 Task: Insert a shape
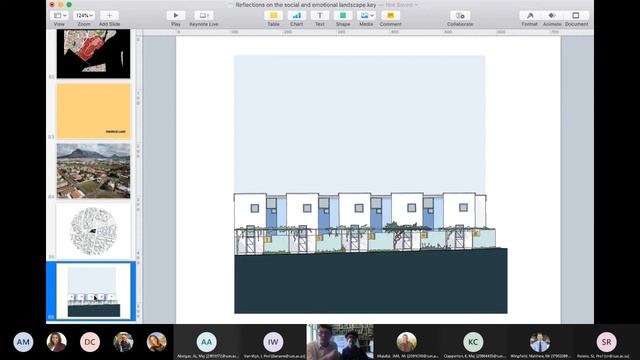tap(343, 16)
